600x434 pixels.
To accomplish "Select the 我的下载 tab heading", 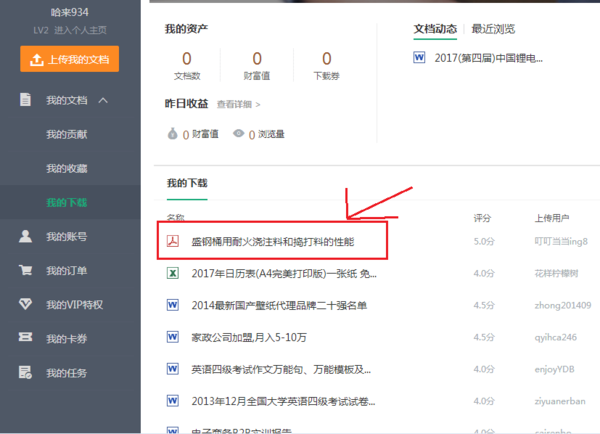I will pyautogui.click(x=187, y=183).
